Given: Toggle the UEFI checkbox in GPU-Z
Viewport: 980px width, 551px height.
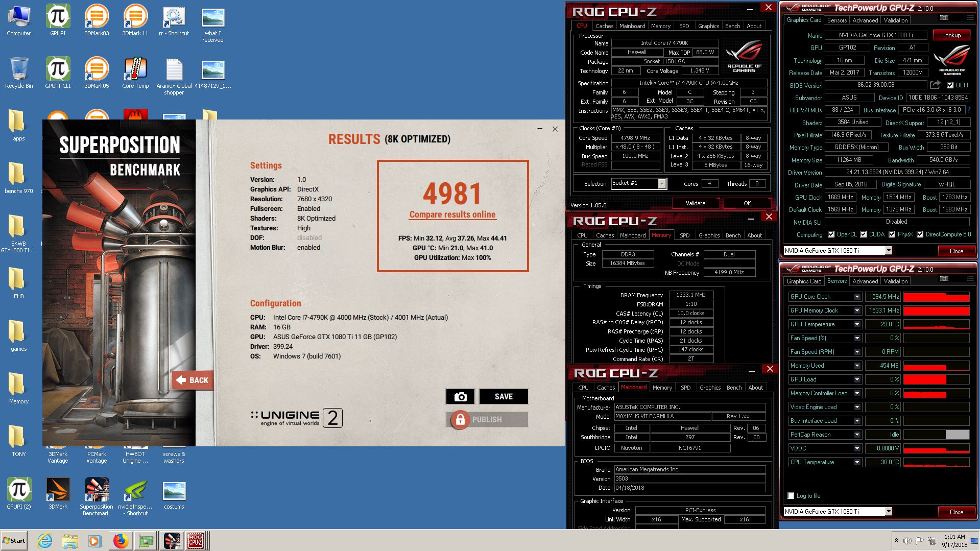Looking at the screenshot, I should (950, 85).
